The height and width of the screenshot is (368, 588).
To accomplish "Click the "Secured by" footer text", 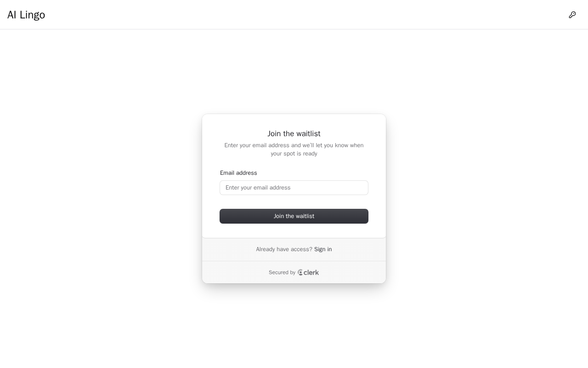I will click(282, 272).
